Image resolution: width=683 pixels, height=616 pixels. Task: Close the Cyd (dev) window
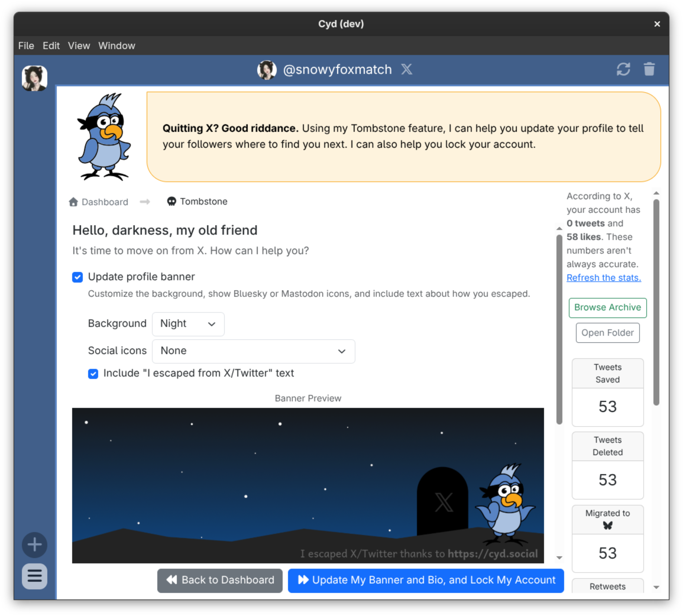point(657,24)
